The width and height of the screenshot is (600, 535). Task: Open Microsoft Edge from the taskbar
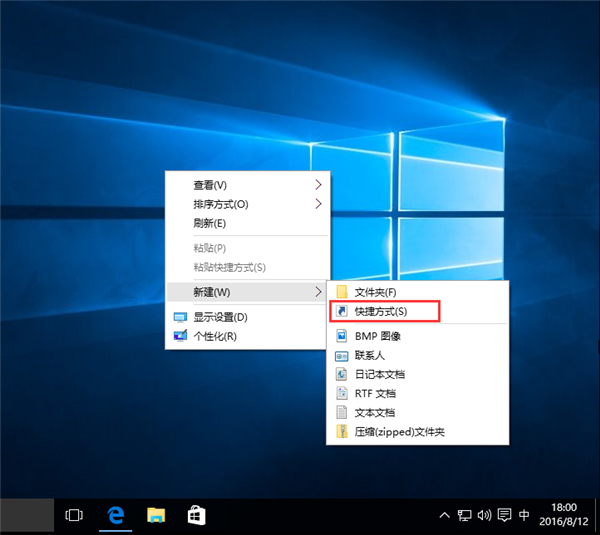coord(115,515)
